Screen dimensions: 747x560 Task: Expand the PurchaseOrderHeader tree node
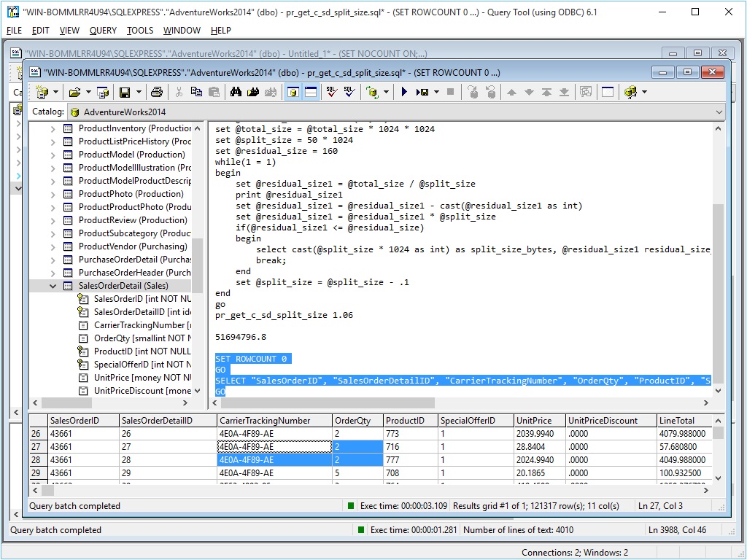53,273
